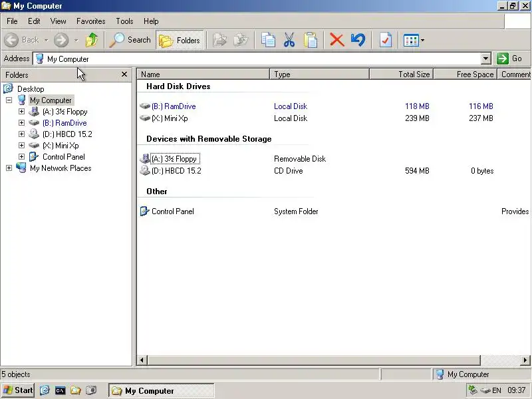Select Desktop in folder tree

[x=31, y=89]
